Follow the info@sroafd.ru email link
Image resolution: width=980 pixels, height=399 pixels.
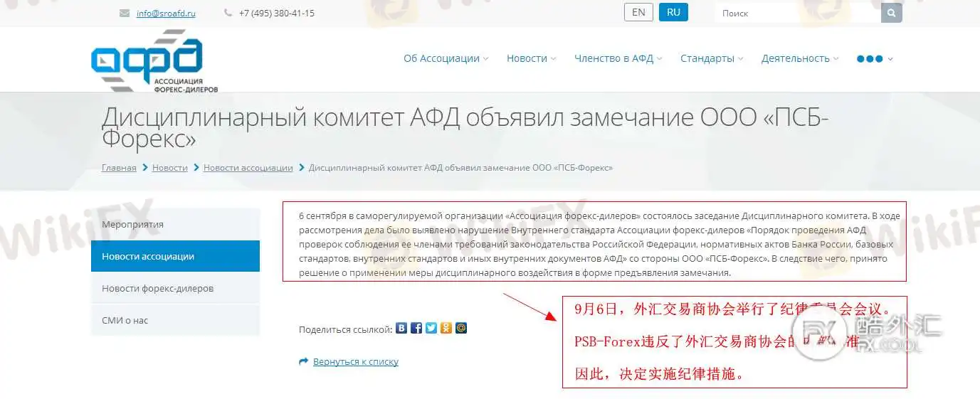[x=166, y=13]
